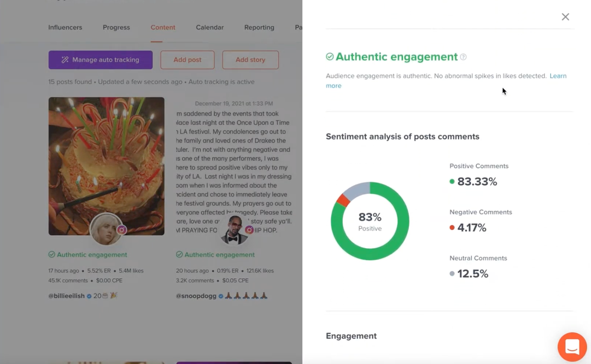Screen dimensions: 591x364
Task: Select the Content tab
Action: (x=163, y=28)
